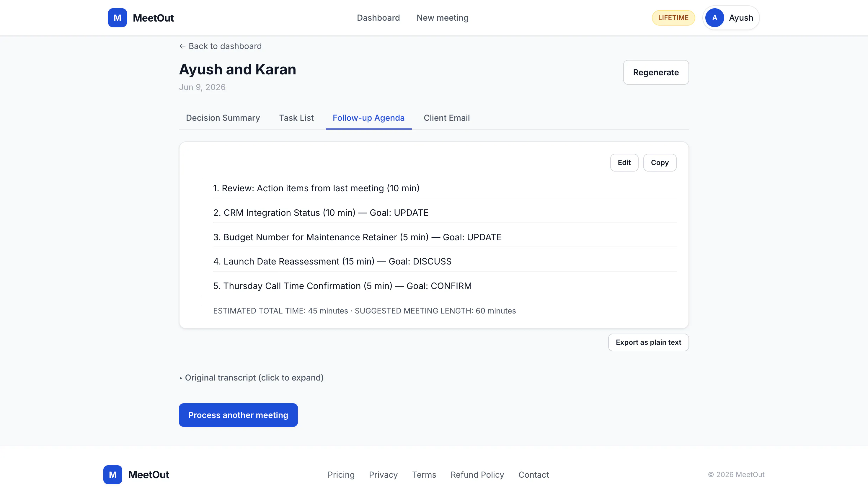
Task: Open the Dashboard nav item
Action: tap(378, 18)
